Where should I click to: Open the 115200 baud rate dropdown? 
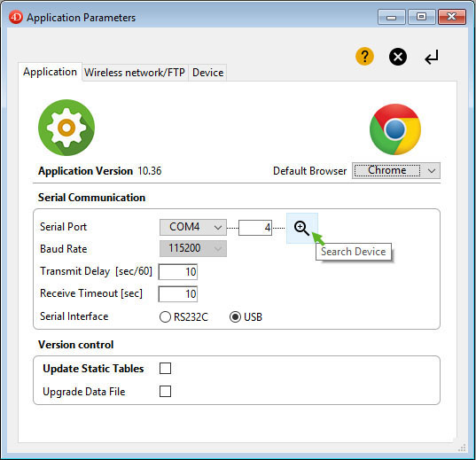[x=193, y=249]
